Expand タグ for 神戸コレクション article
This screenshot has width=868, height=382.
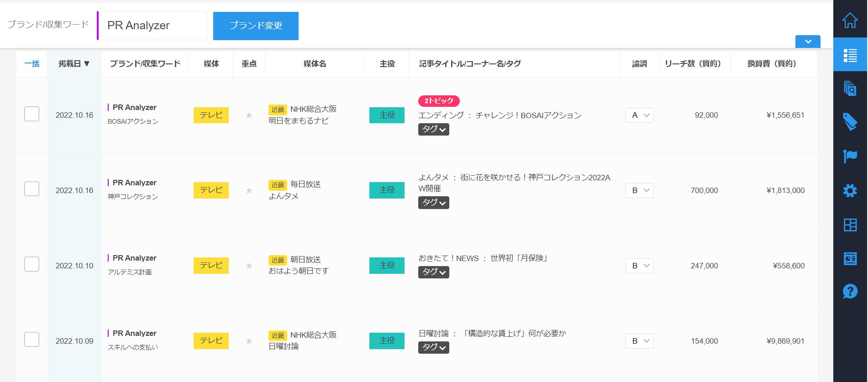click(433, 203)
